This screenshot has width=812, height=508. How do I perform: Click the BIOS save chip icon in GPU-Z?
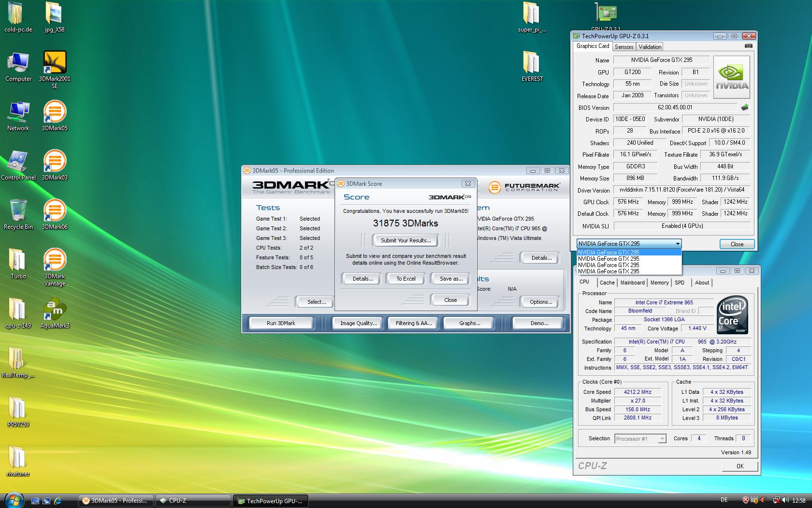coord(744,107)
